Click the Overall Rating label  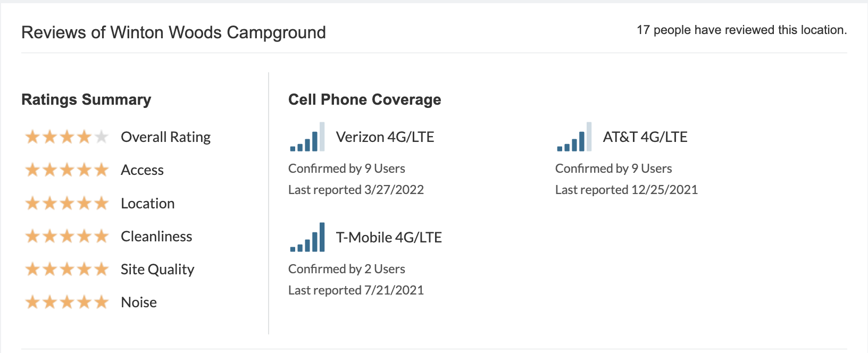(x=165, y=137)
